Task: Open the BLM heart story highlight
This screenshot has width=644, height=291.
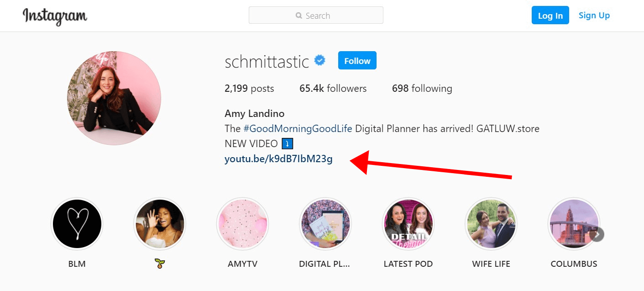Action: [77, 223]
